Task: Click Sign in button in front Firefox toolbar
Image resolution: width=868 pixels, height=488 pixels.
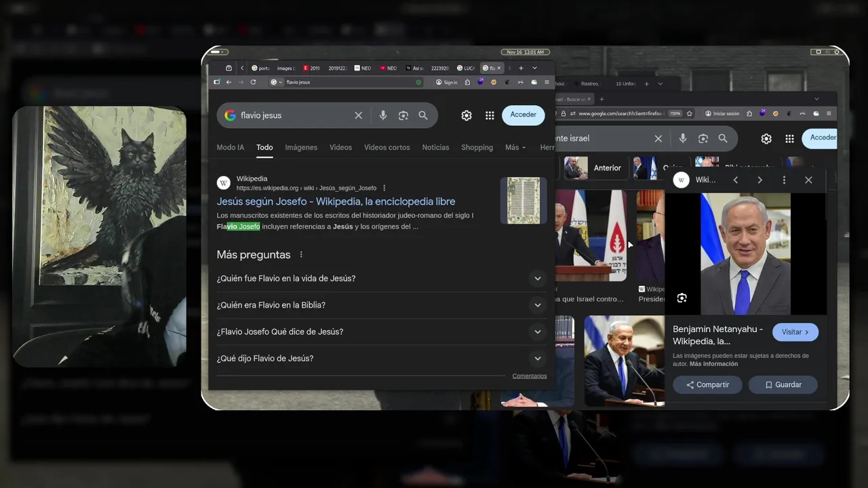Action: point(446,82)
